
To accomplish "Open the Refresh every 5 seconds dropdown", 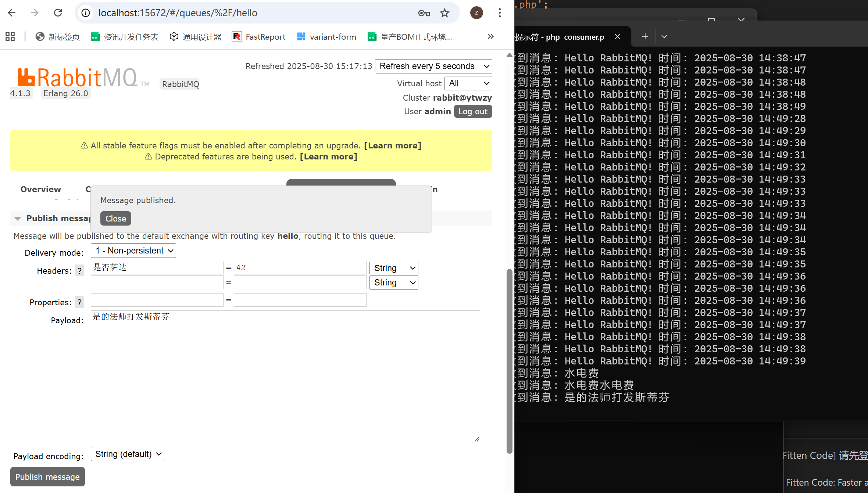I will tap(433, 66).
